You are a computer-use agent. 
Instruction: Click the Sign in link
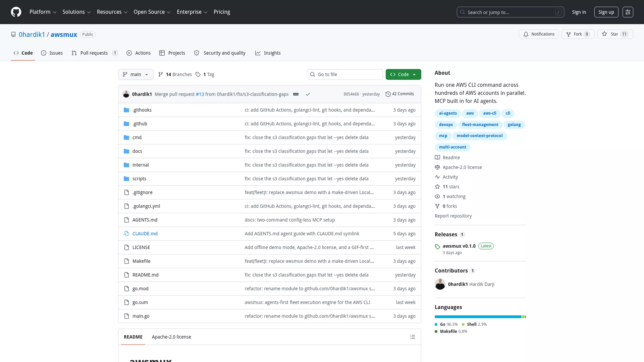[x=579, y=12]
